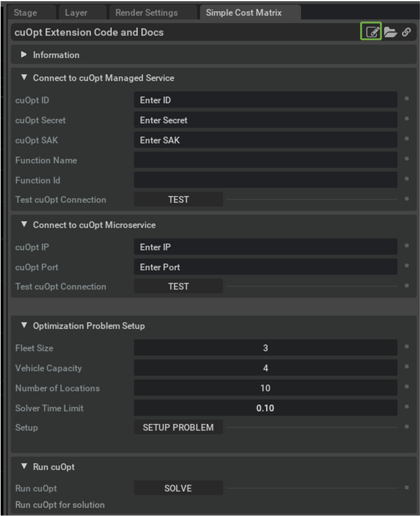
Task: Click the reset dot beside Fleet Size
Action: point(407,346)
